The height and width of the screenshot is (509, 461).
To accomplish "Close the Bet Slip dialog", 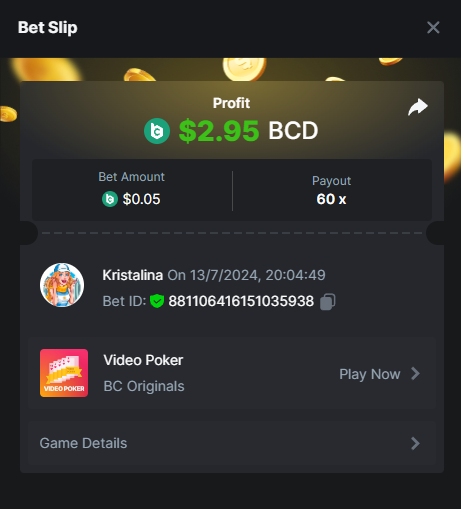I will 433,27.
